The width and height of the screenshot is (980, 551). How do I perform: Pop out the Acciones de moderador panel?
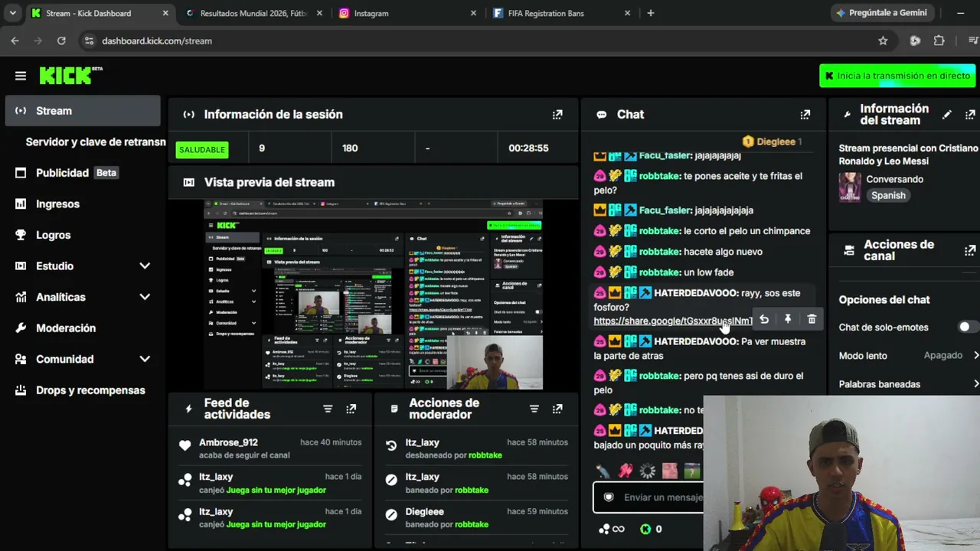pyautogui.click(x=557, y=409)
